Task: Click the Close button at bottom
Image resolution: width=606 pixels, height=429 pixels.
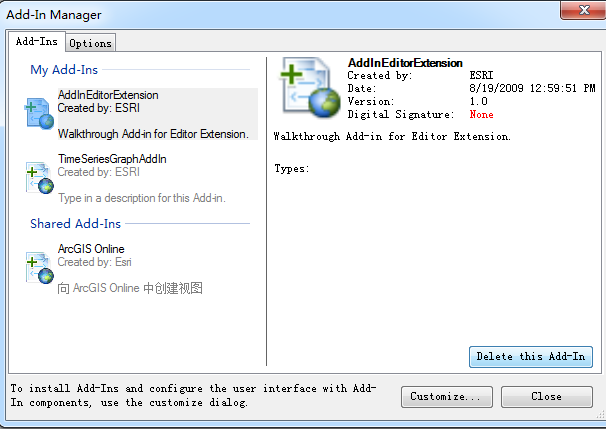Action: pos(546,397)
